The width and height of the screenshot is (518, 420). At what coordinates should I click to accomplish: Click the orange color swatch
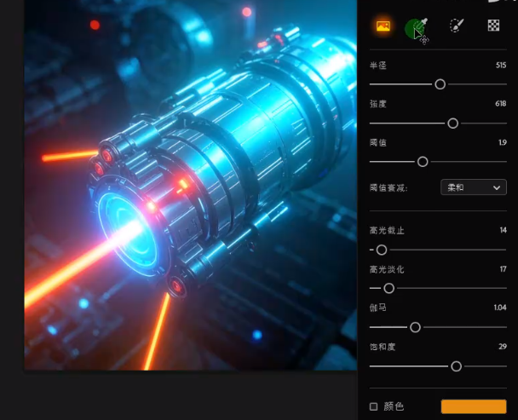[x=473, y=406]
